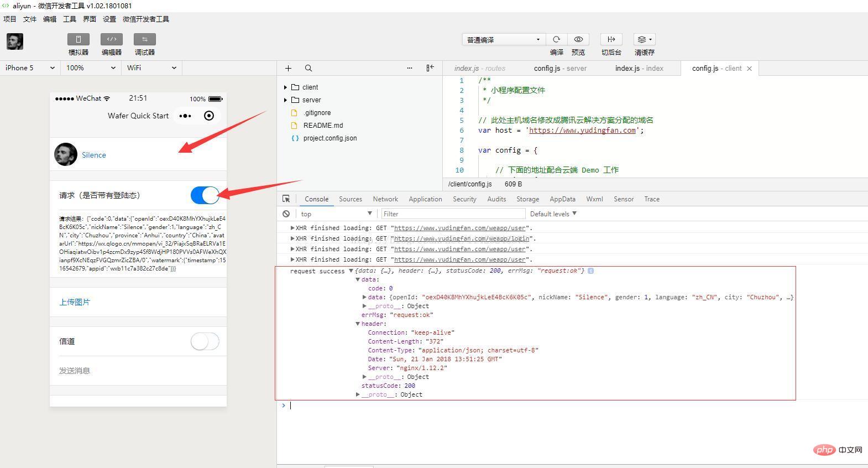The height and width of the screenshot is (468, 868).
Task: Open the 普通编译 compile mode dropdown
Action: click(504, 40)
